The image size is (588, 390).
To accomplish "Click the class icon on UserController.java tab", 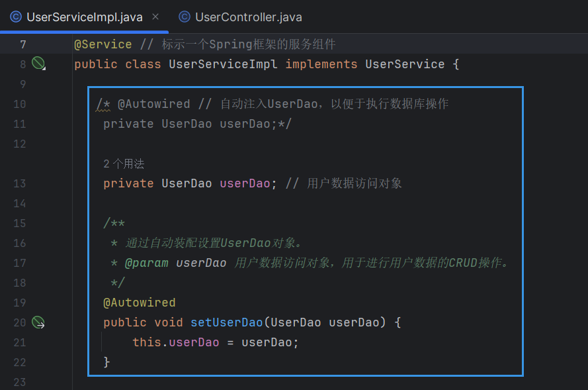I will (184, 17).
